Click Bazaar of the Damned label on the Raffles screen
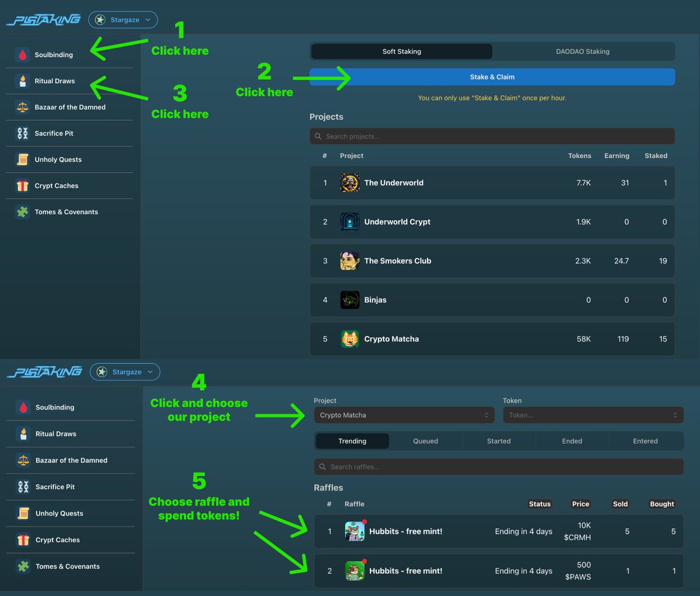 tap(71, 461)
